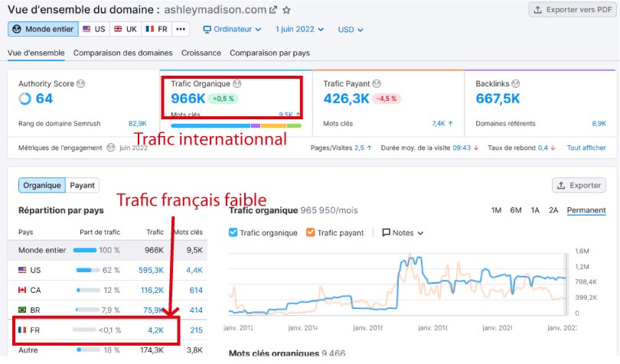Click the Trafic Organique info icon
Viewport: 620px width, 364px height.
[x=237, y=84]
